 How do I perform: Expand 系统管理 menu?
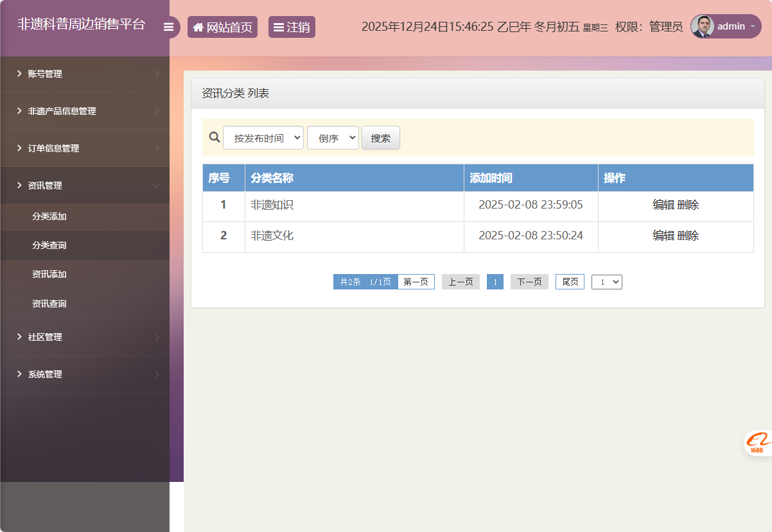pyautogui.click(x=85, y=374)
